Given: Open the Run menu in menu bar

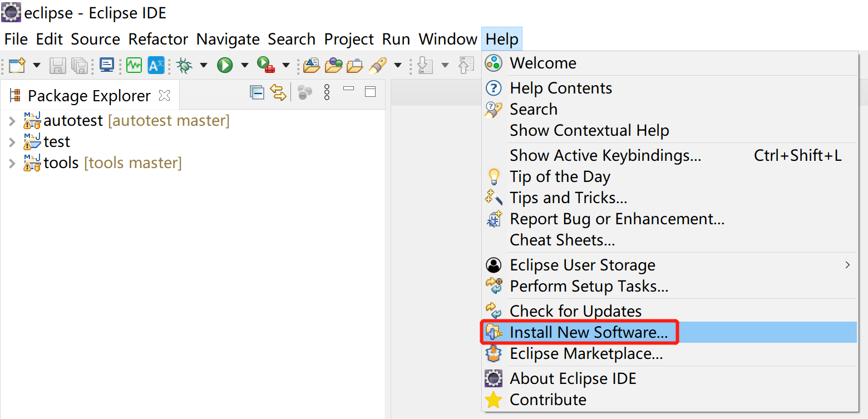Looking at the screenshot, I should (x=396, y=39).
